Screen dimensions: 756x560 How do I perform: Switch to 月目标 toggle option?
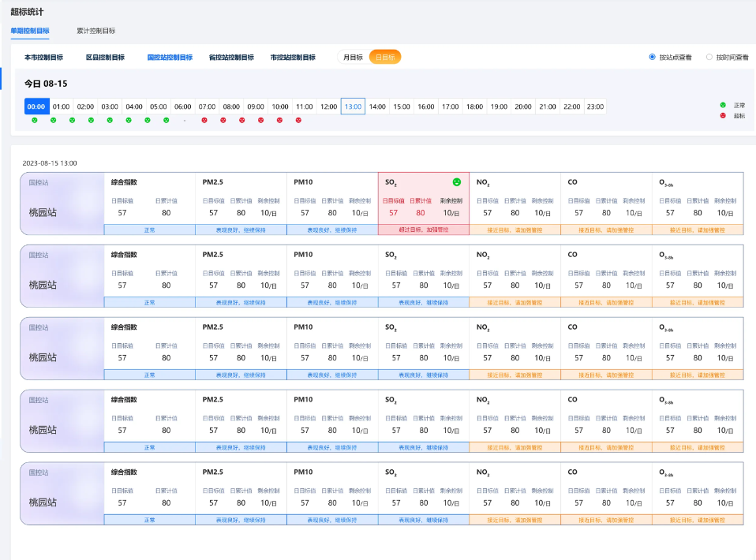(353, 57)
